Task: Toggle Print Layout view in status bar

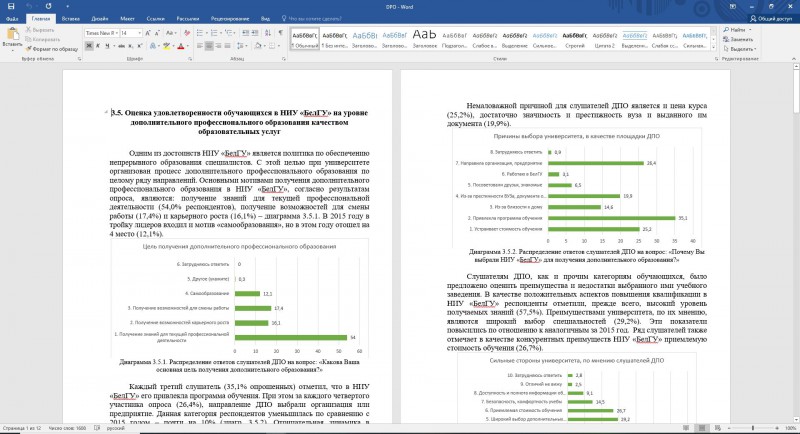Action: (x=702, y=428)
